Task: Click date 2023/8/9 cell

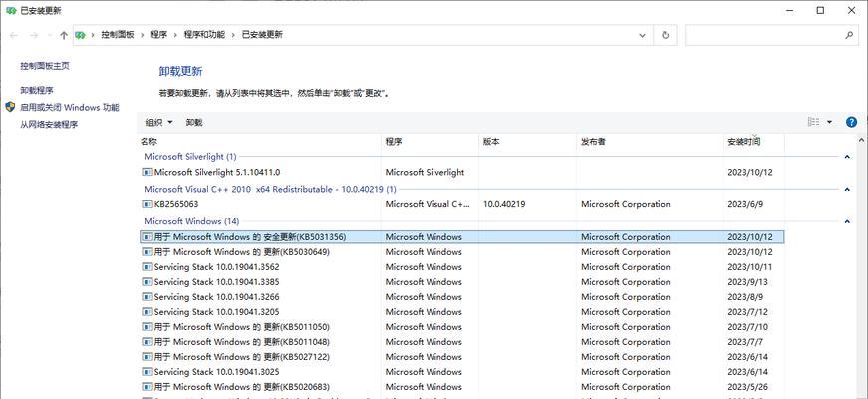Action: (744, 297)
